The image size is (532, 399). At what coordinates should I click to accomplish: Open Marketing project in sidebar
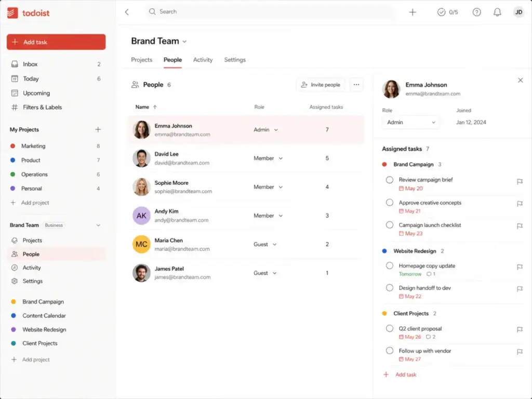coord(56,146)
